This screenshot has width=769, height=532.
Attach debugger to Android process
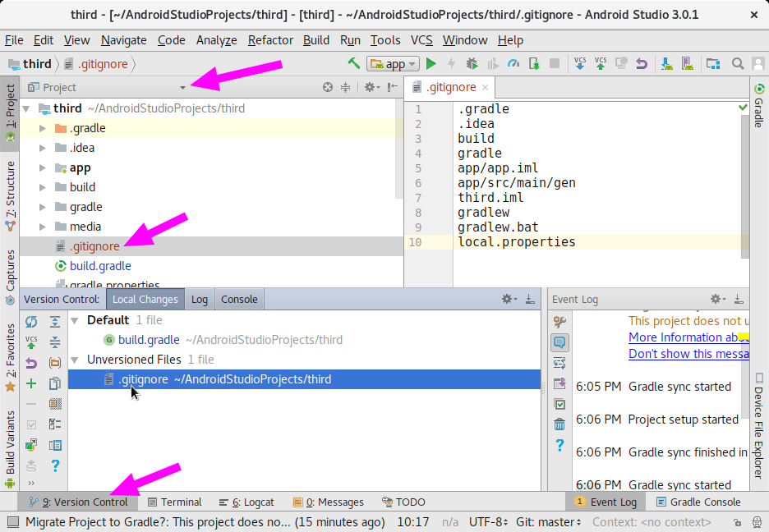coord(534,64)
